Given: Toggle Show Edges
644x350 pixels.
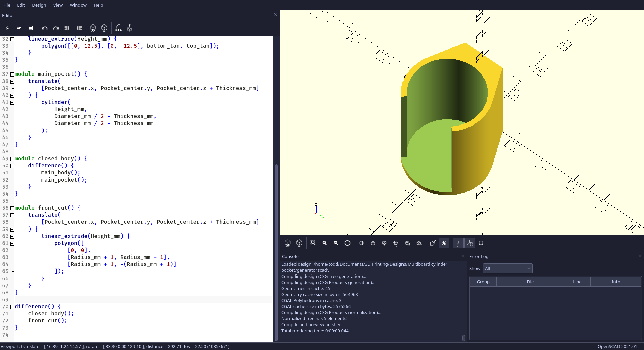Looking at the screenshot, I should coord(481,243).
